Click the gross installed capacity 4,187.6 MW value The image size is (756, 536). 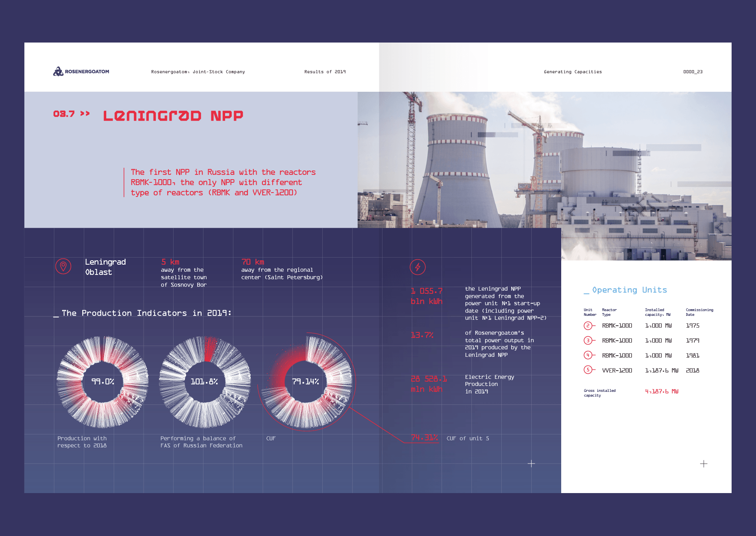(x=662, y=391)
